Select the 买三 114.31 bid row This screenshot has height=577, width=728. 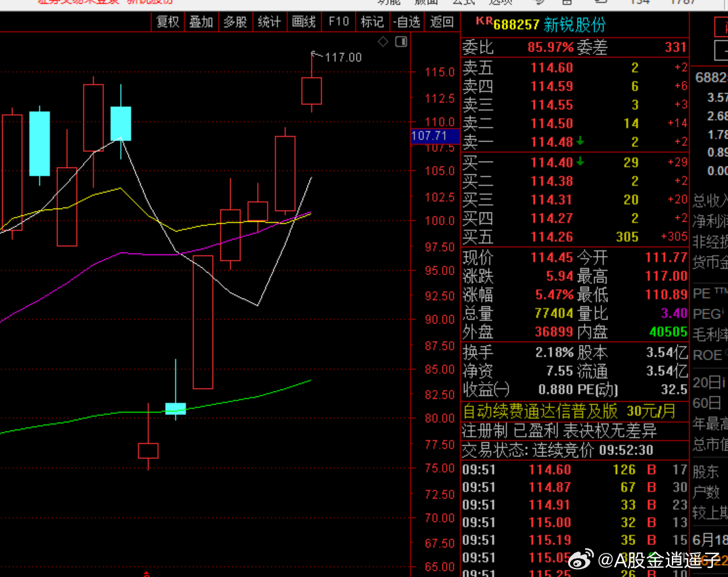pos(575,200)
